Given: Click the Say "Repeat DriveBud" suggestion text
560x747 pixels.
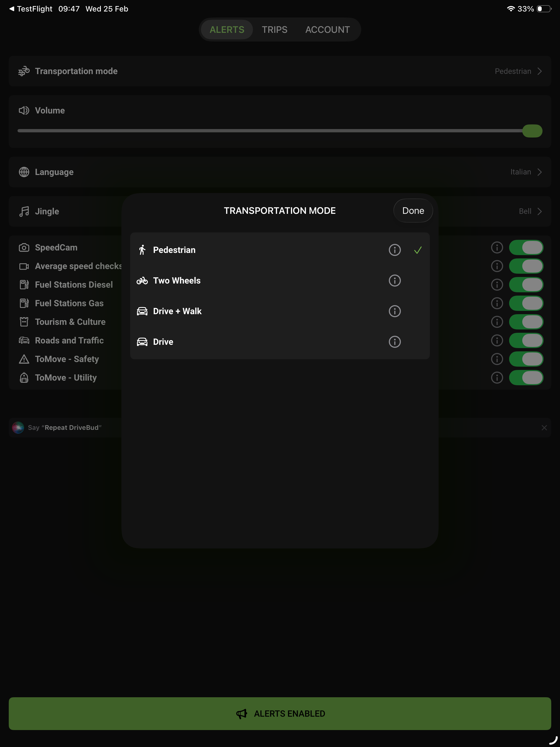Looking at the screenshot, I should click(65, 428).
